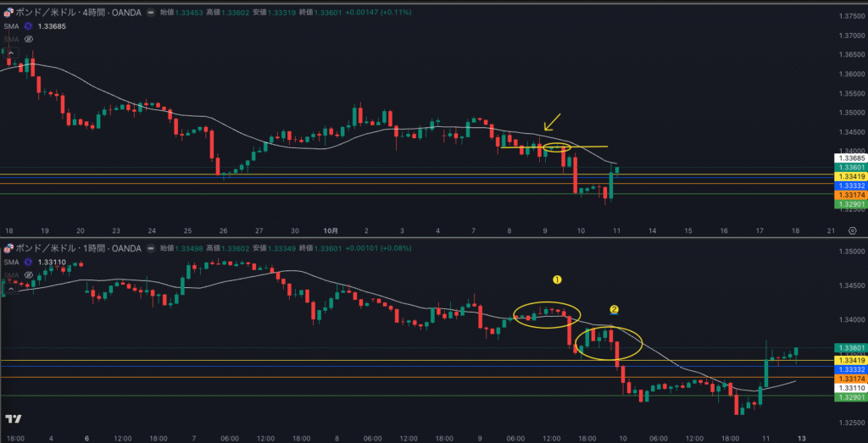The width and height of the screenshot is (868, 443).
Task: Click the purple SMA icon on the 4時間 chart
Action: 28,26
